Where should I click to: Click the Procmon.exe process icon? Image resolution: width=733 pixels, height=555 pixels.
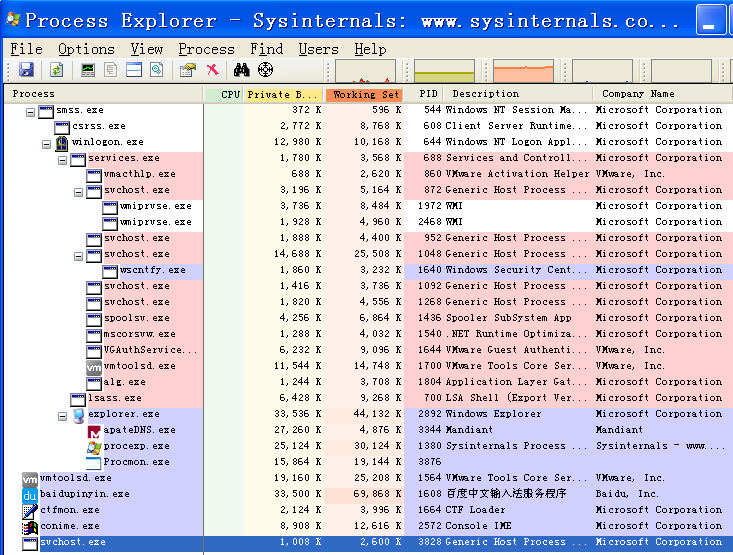(x=94, y=463)
